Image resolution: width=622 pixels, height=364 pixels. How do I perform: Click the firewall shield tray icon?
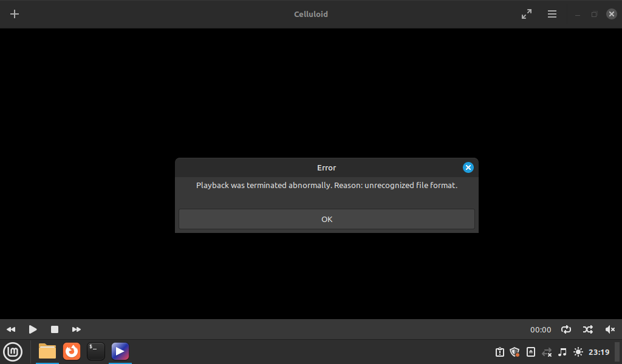tap(514, 352)
